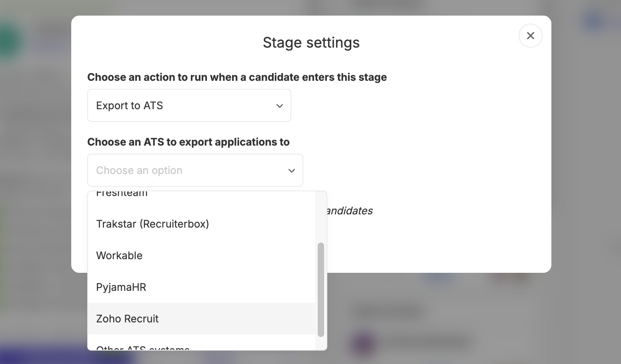This screenshot has width=621, height=364.
Task: Select Workable from the ATS list
Action: click(202, 256)
